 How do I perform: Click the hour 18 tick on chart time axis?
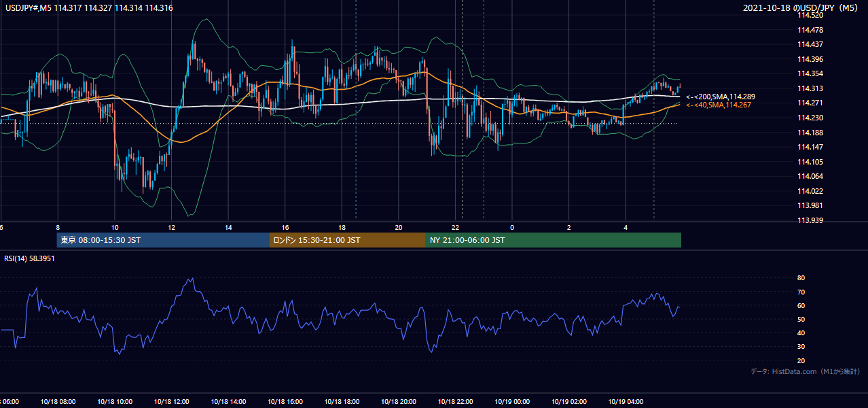pyautogui.click(x=342, y=227)
